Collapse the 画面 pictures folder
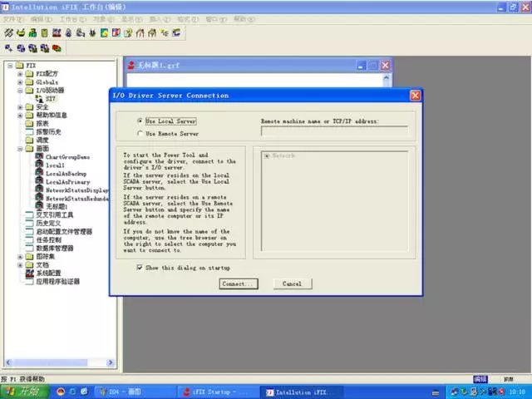The height and width of the screenshot is (399, 532). [x=20, y=148]
